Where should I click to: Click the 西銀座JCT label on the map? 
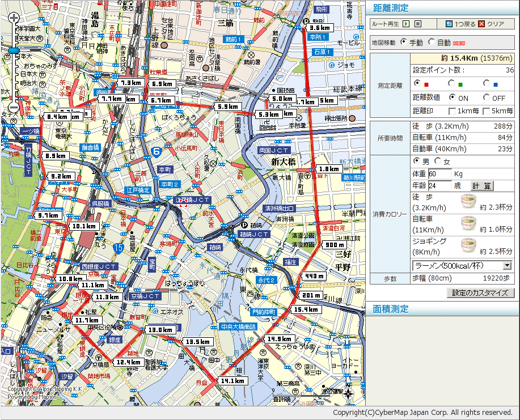(99, 266)
